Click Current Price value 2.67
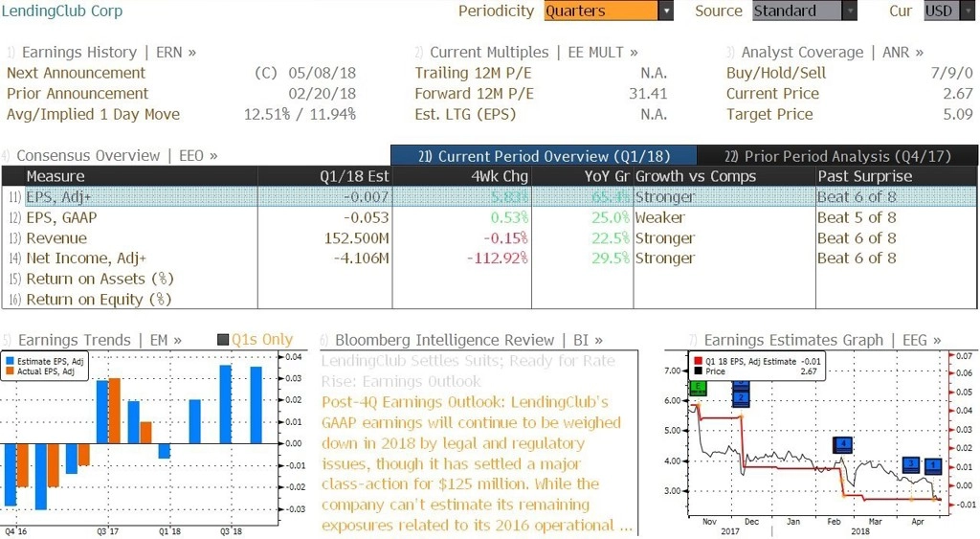 tap(958, 94)
